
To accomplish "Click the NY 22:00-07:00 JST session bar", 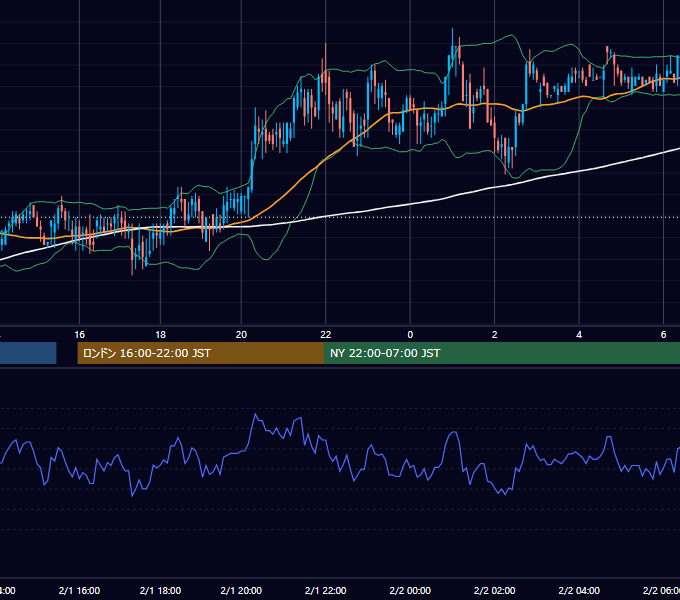I will tap(502, 353).
